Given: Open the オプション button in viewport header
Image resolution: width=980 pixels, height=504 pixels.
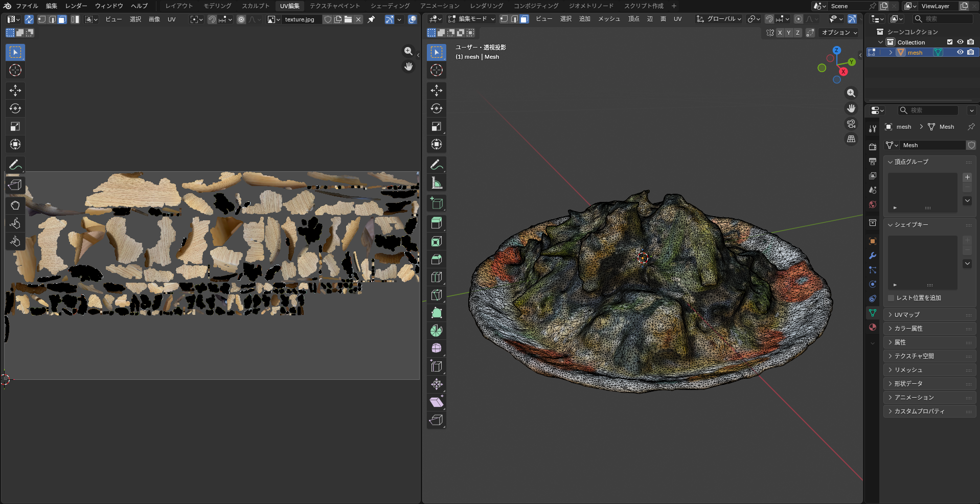Looking at the screenshot, I should (839, 33).
